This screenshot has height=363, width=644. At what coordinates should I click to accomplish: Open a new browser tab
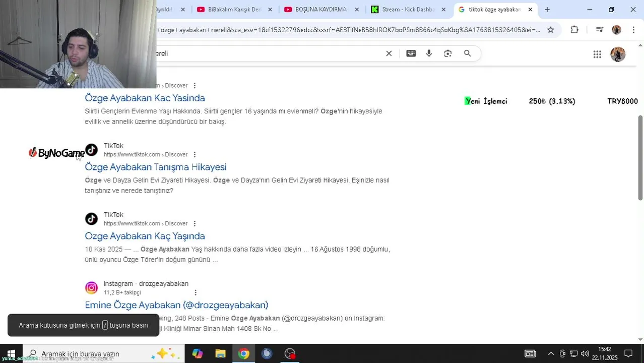pos(547,10)
